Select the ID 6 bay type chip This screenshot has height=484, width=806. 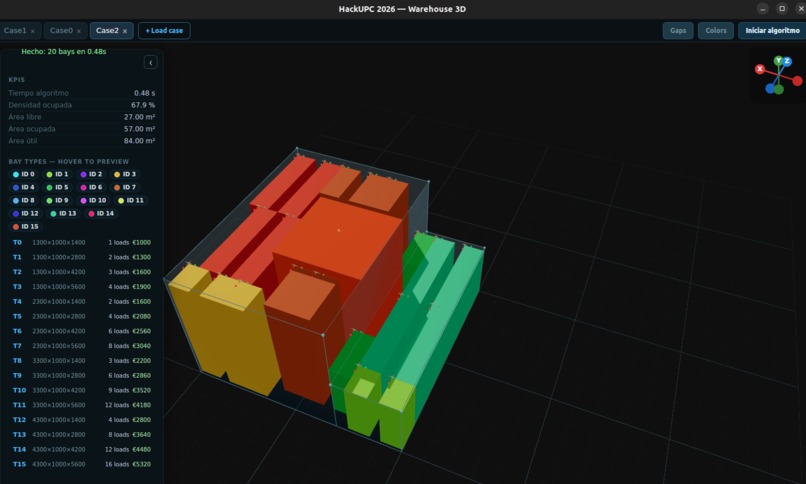91,188
